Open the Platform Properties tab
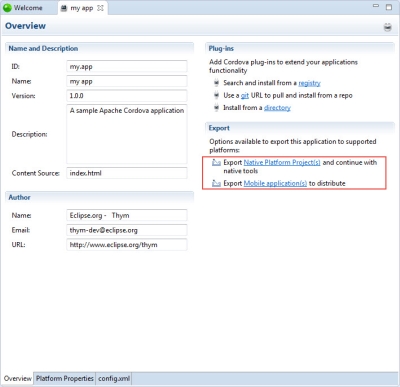This screenshot has height=387, width=400. point(65,379)
